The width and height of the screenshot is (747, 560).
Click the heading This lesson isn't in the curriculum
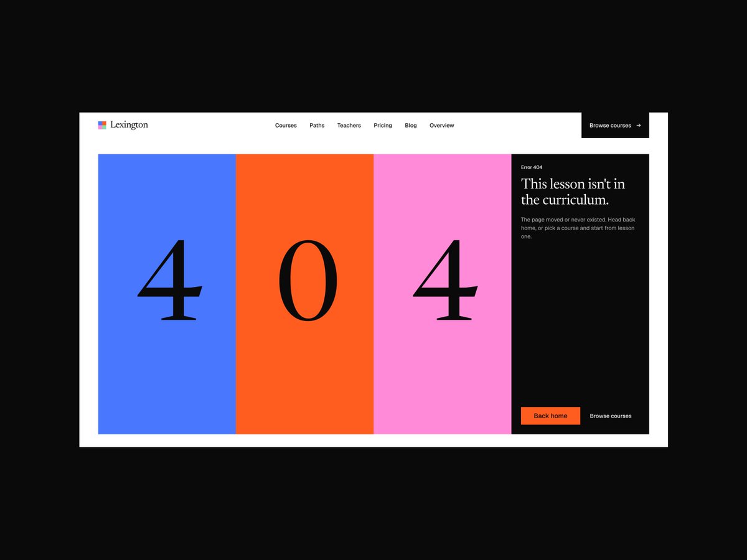[573, 192]
